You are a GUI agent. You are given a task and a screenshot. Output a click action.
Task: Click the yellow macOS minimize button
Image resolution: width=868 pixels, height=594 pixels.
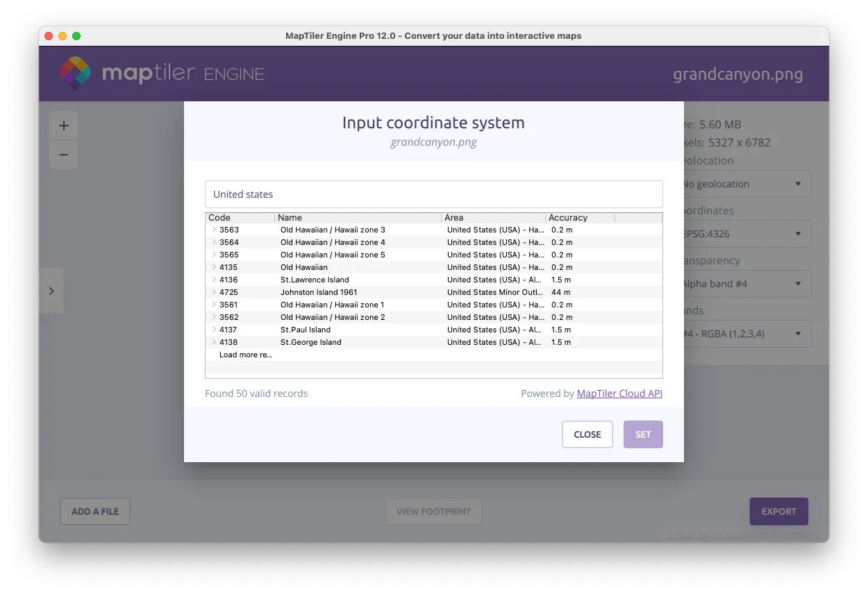[x=62, y=36]
